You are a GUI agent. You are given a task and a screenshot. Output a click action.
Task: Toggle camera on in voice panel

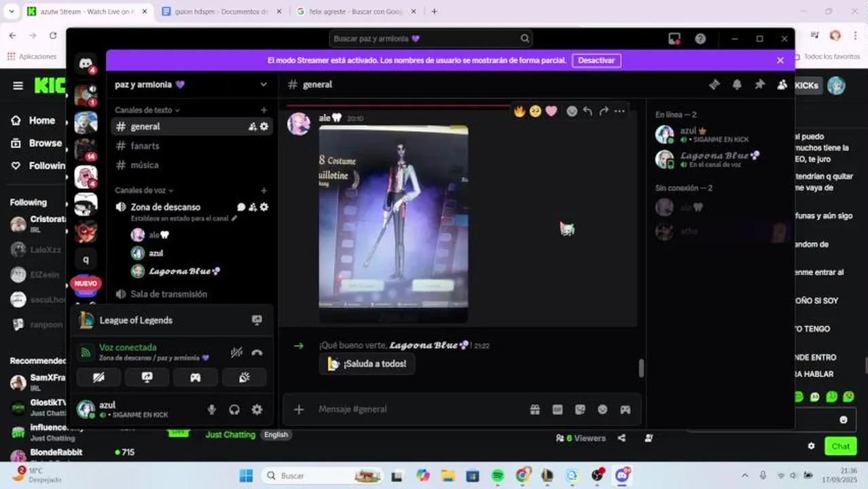point(98,377)
